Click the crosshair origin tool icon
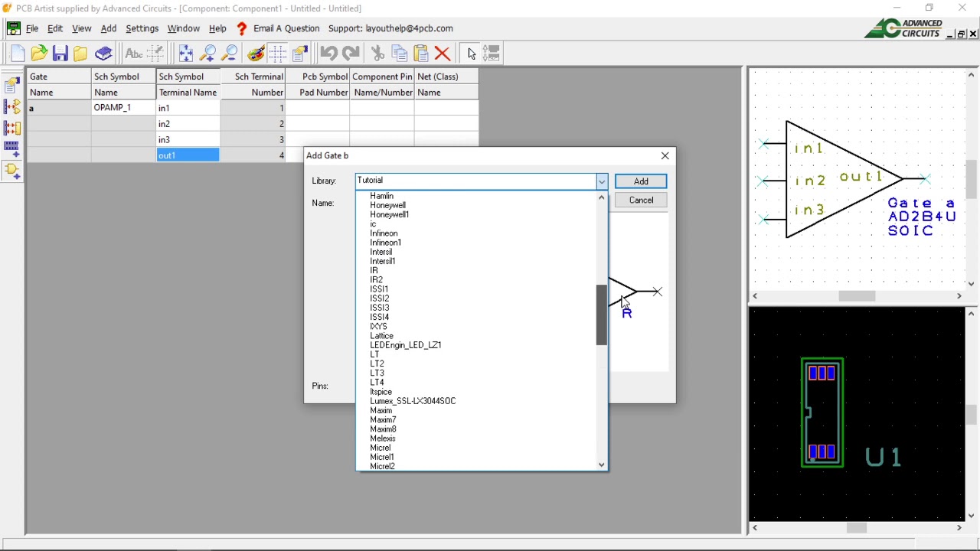The height and width of the screenshot is (551, 980). pos(155,53)
